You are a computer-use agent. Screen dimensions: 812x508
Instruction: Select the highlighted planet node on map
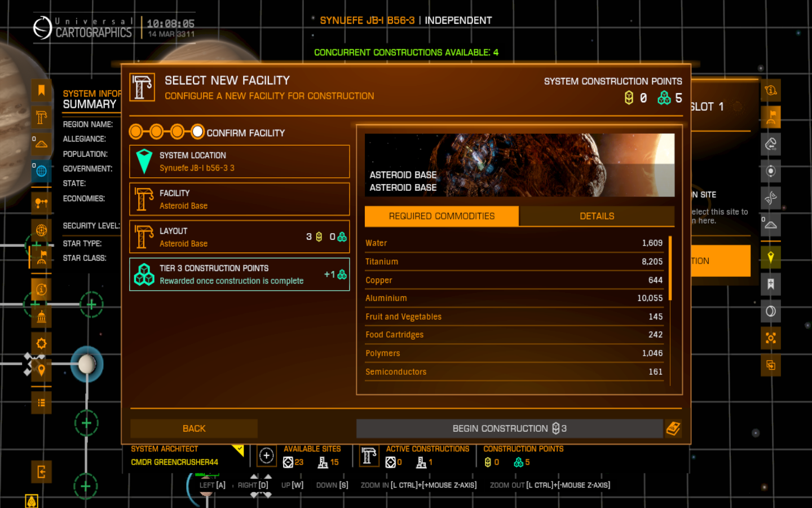pyautogui.click(x=87, y=364)
